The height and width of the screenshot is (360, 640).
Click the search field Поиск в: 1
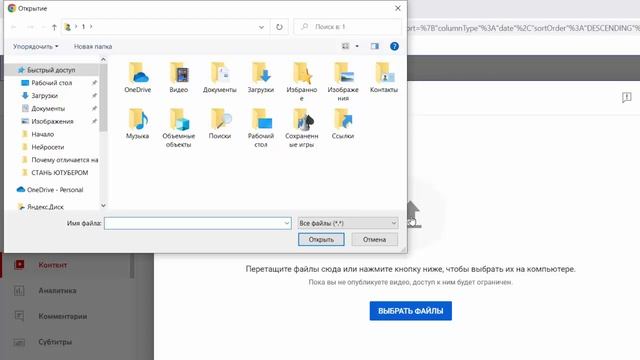pos(348,27)
